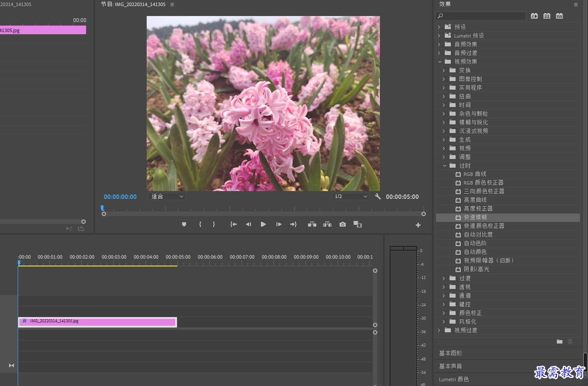Open playback resolution dropdown 1/2
Screen dimensions: 588x386
(350, 196)
